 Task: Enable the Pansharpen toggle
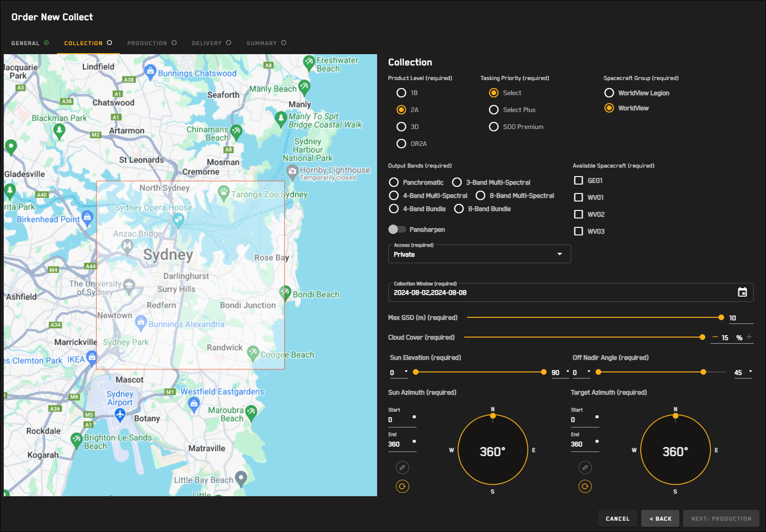pos(397,229)
